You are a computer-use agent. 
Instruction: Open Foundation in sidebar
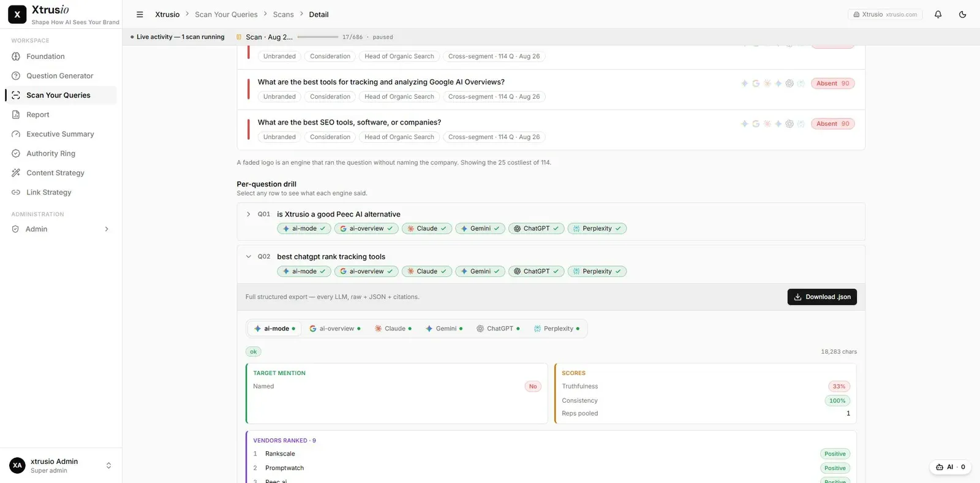(x=61, y=56)
